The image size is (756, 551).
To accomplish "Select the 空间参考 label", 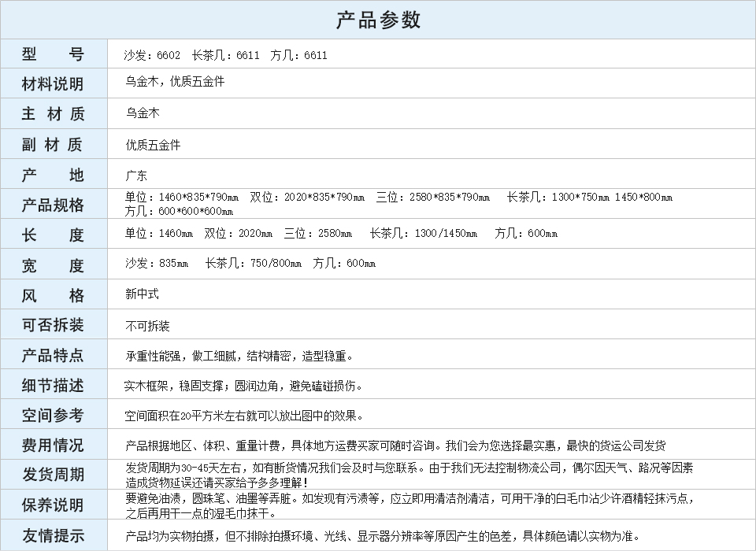I will tap(53, 415).
